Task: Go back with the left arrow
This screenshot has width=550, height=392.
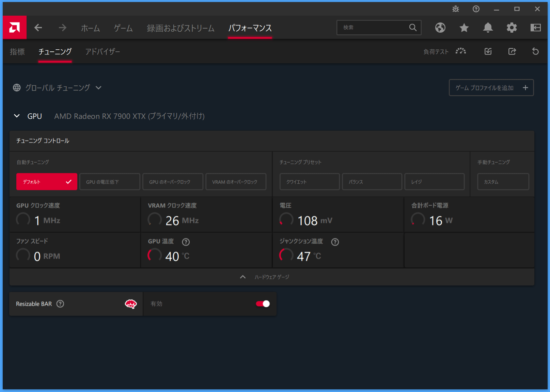Action: point(38,28)
